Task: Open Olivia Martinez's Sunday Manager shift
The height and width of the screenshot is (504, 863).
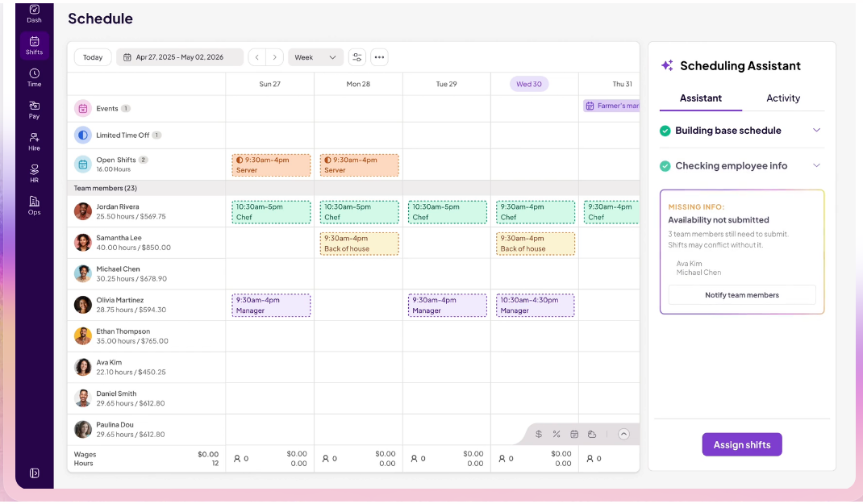Action: (x=271, y=306)
